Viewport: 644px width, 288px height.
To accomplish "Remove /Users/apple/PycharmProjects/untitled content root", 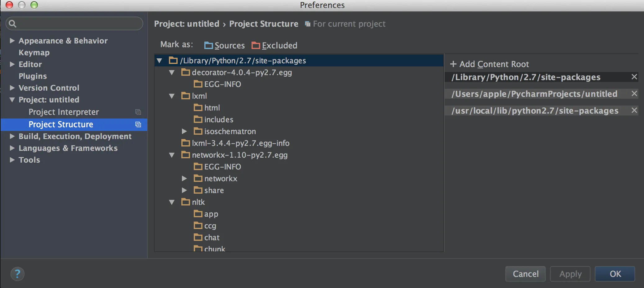I will pos(634,94).
